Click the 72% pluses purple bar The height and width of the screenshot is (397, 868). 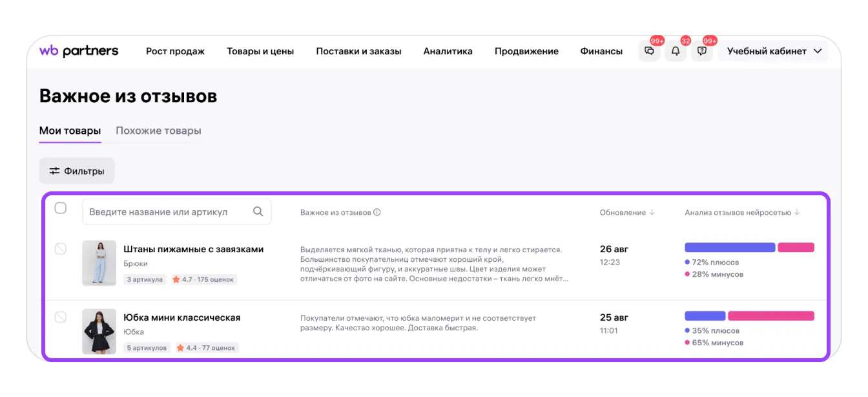[x=729, y=248]
